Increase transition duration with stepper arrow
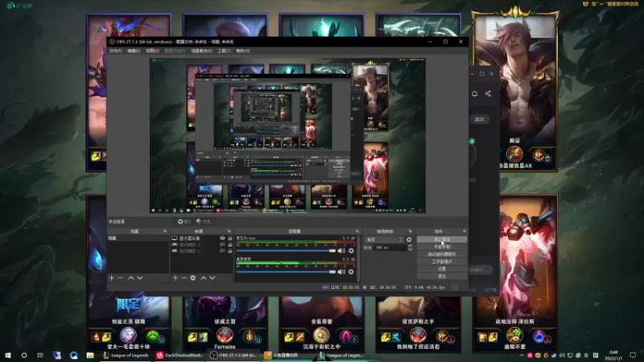The height and width of the screenshot is (362, 644). 410,246
